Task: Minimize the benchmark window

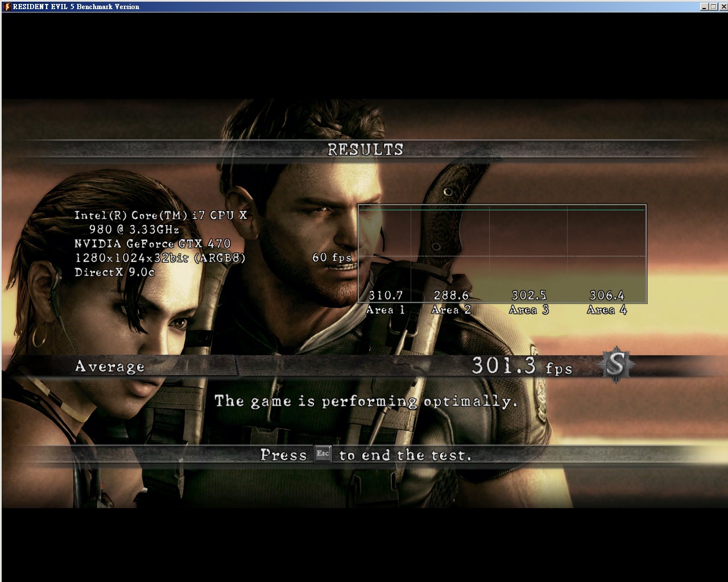Action: click(x=705, y=7)
